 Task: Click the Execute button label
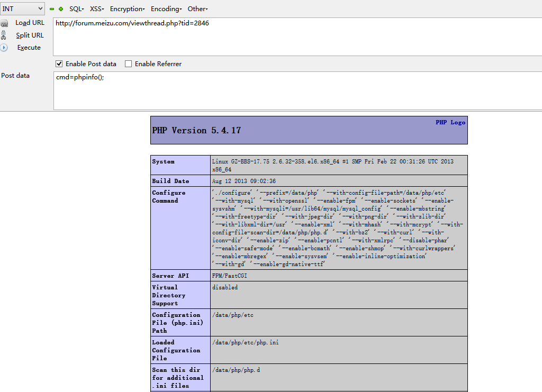[29, 48]
